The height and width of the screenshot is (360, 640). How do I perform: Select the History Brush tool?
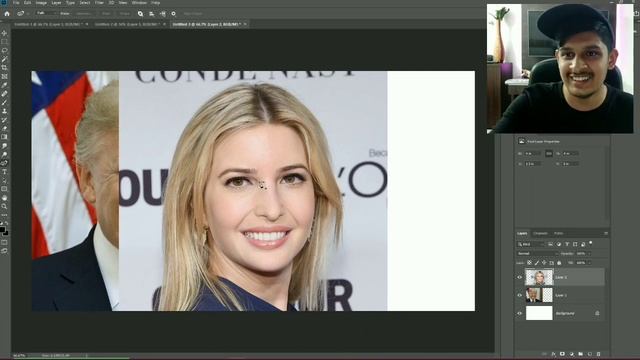(x=4, y=120)
